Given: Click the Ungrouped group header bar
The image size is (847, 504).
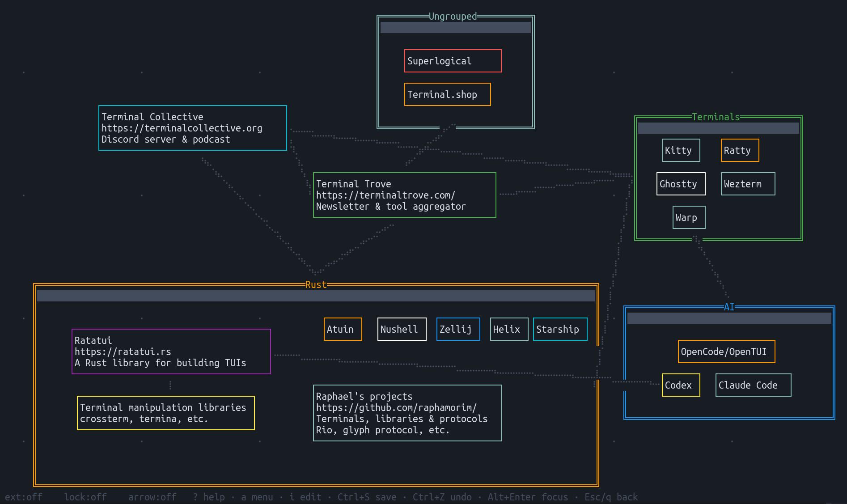Looking at the screenshot, I should [455, 27].
